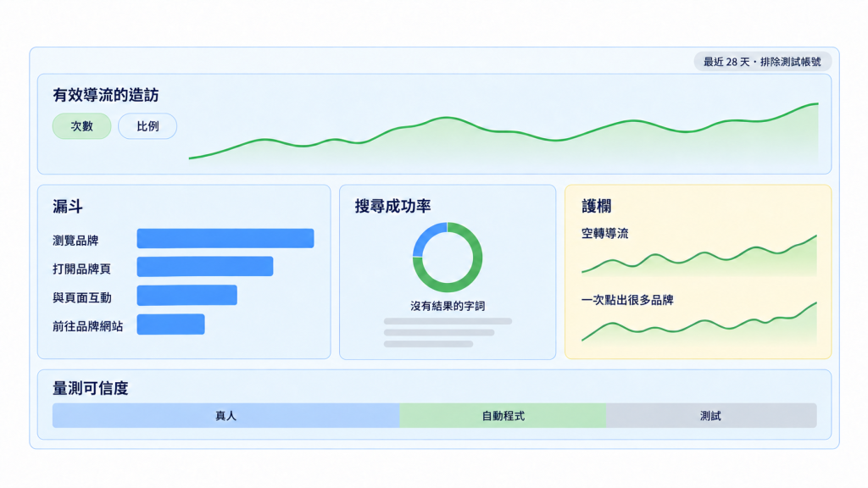Open the 沒有結果的字詞 list label
This screenshot has height=488, width=868.
[x=448, y=306]
